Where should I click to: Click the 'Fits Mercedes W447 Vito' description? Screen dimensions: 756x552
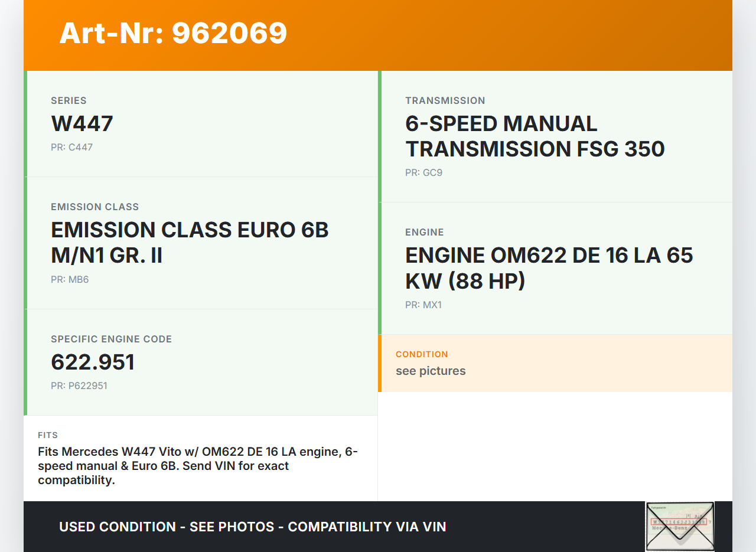(x=198, y=466)
